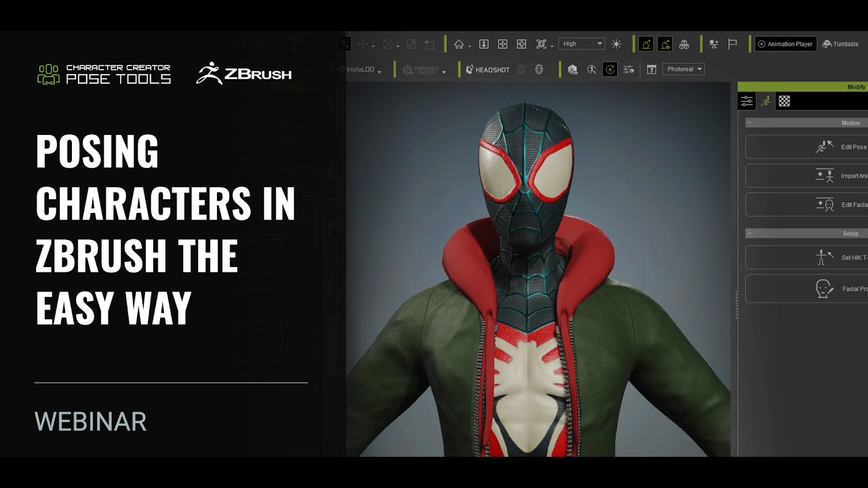Viewport: 868px width, 488px height.
Task: Click the Set HIK T-Pose button
Action: (807, 258)
